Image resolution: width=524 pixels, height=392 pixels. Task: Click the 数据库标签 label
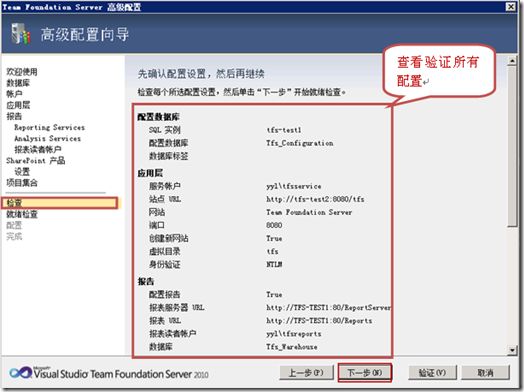[168, 156]
